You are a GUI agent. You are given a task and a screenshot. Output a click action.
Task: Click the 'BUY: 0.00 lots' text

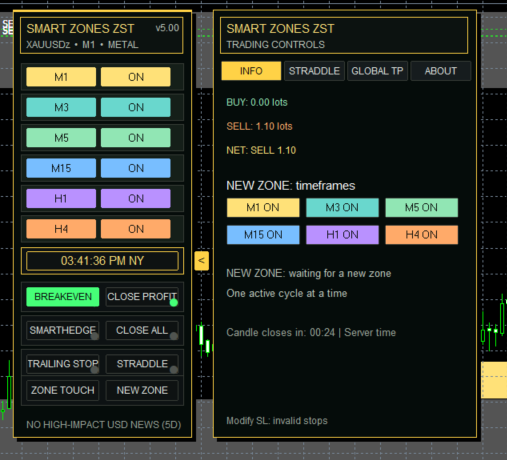(x=257, y=102)
